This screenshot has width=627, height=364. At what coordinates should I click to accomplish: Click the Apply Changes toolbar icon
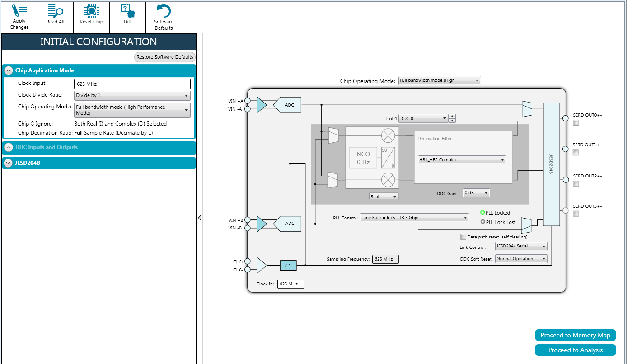tap(19, 17)
